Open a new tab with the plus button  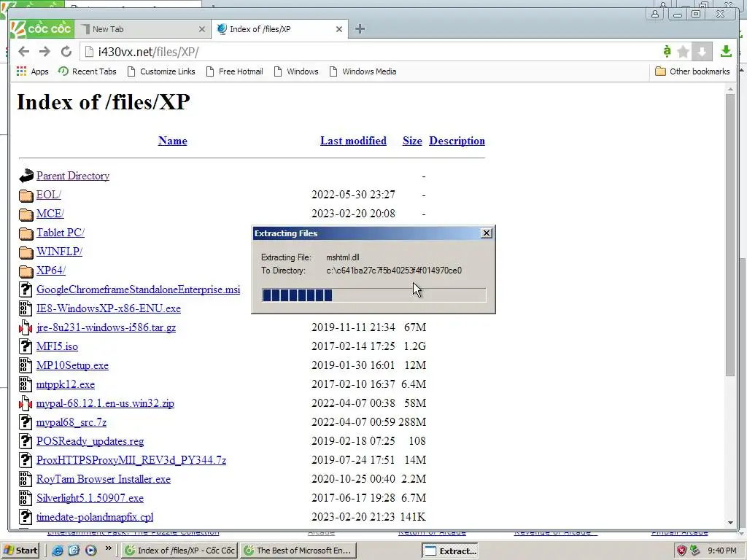360,29
